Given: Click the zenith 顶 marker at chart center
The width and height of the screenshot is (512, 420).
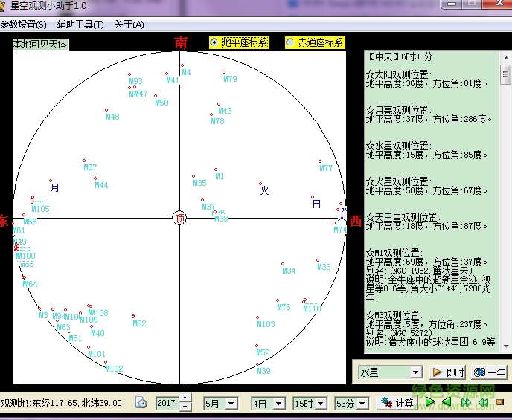Looking at the screenshot, I should click(179, 218).
